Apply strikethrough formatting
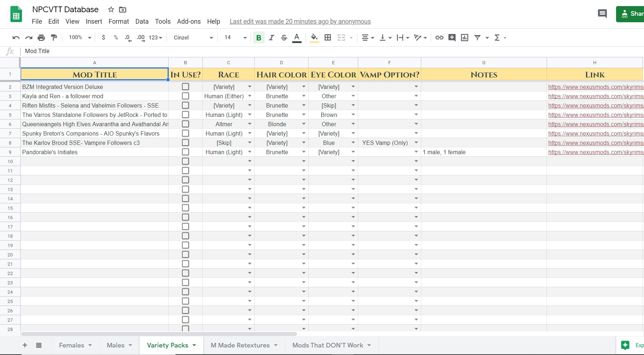This screenshot has width=644, height=355. pos(284,38)
